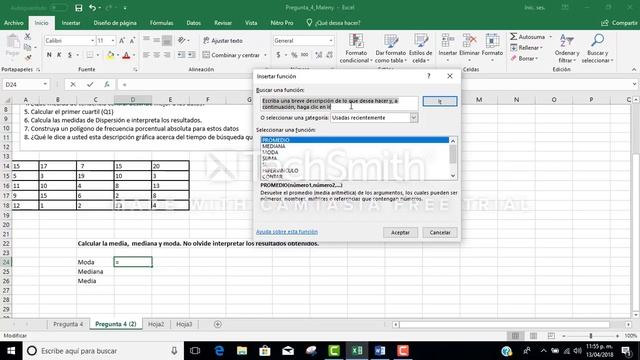Switch to Hoja3 sheet tab

pos(184,324)
